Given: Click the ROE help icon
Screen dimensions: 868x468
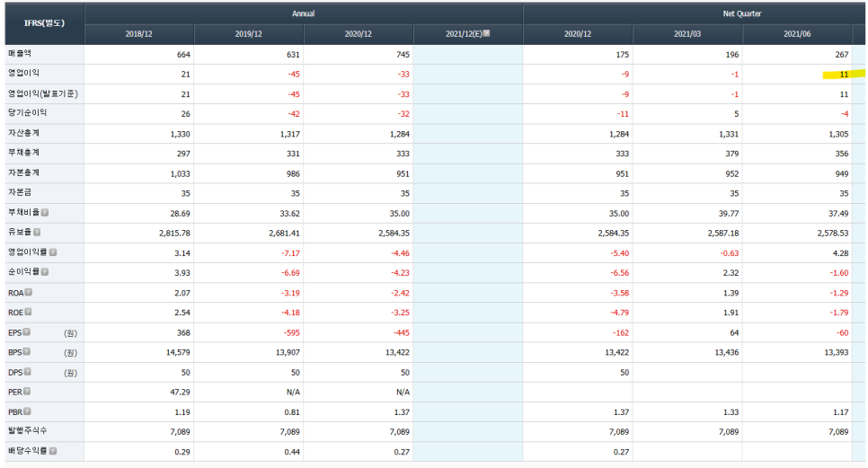Looking at the screenshot, I should [28, 312].
